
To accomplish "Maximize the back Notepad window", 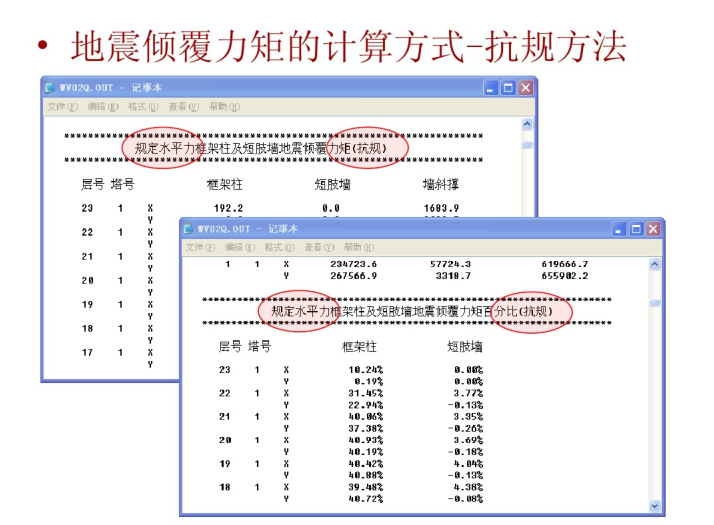I will (508, 88).
